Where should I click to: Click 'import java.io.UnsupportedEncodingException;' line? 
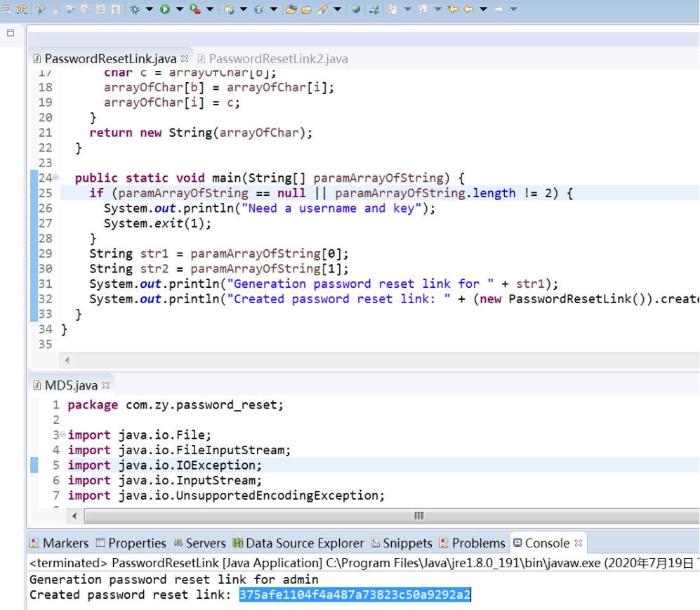226,496
